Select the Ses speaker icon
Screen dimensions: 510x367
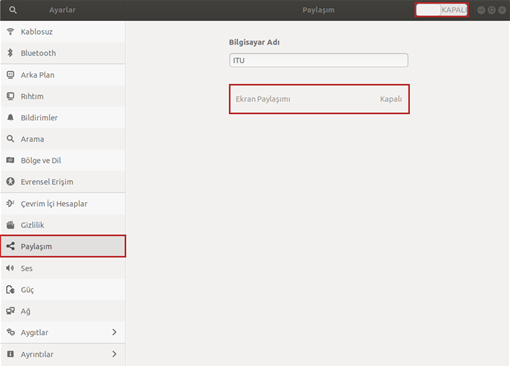10,268
